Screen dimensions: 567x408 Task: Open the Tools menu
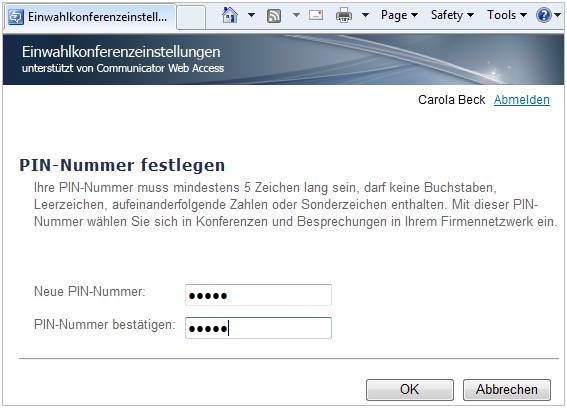[x=507, y=15]
